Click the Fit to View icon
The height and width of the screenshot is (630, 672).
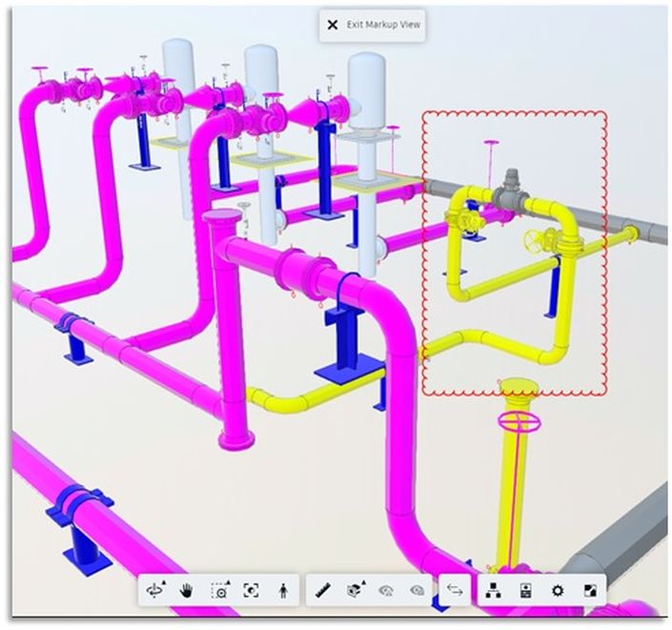pos(251,591)
